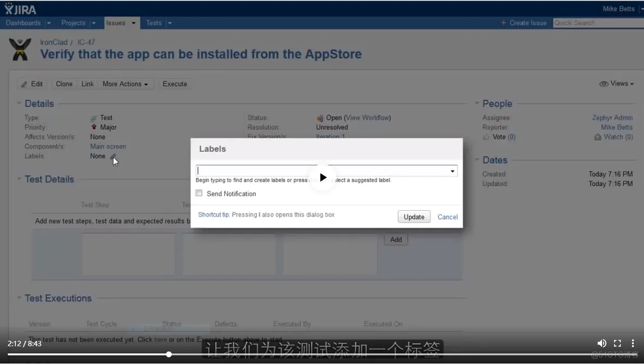Open the View Workflow link
Image resolution: width=644 pixels, height=364 pixels.
click(x=368, y=118)
